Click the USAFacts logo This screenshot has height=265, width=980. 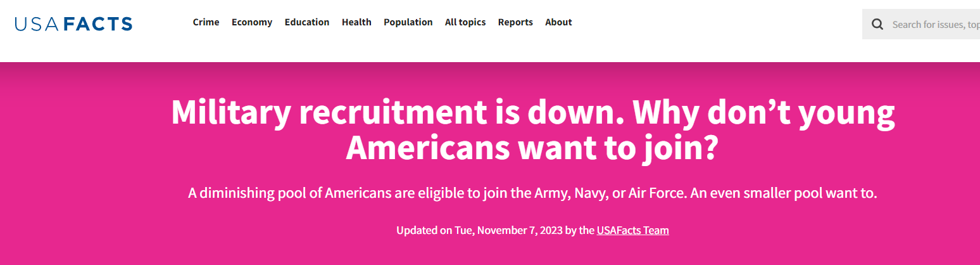click(73, 24)
